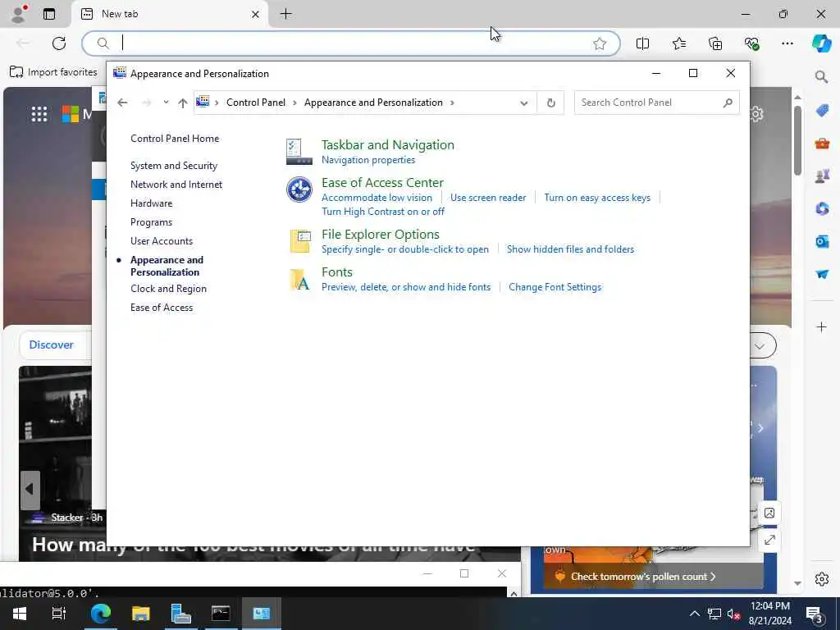Open the File Explorer Options folder icon
840x630 pixels.
299,241
